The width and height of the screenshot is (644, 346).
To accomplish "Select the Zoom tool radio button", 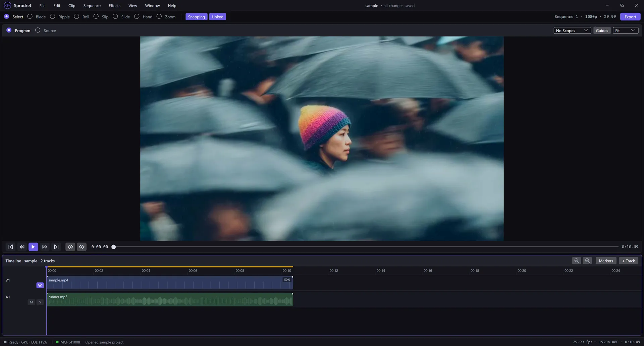I will pos(159,16).
